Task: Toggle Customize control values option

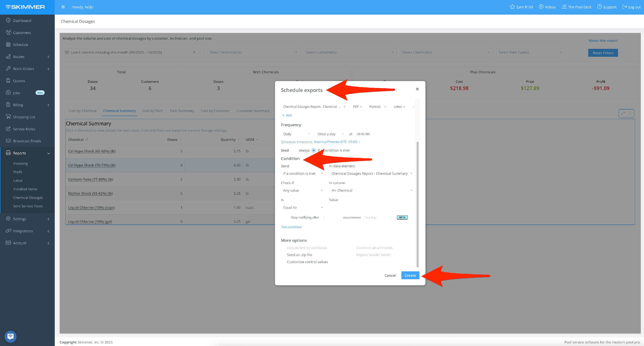Action: pos(307,262)
